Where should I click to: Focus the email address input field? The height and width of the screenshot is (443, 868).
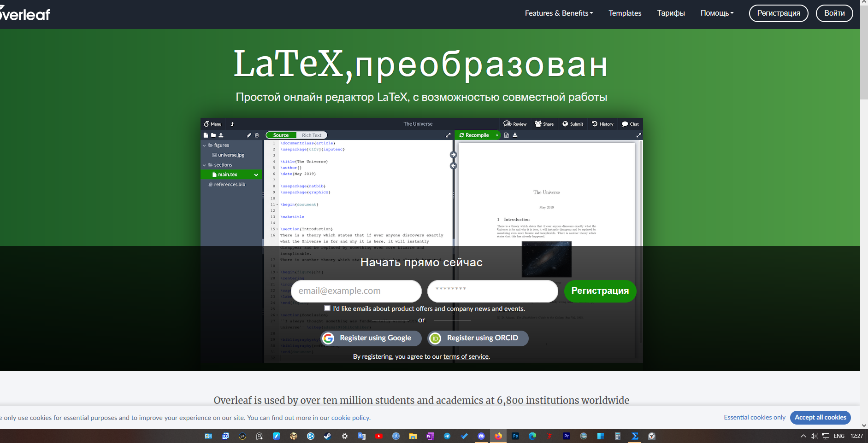click(x=356, y=291)
